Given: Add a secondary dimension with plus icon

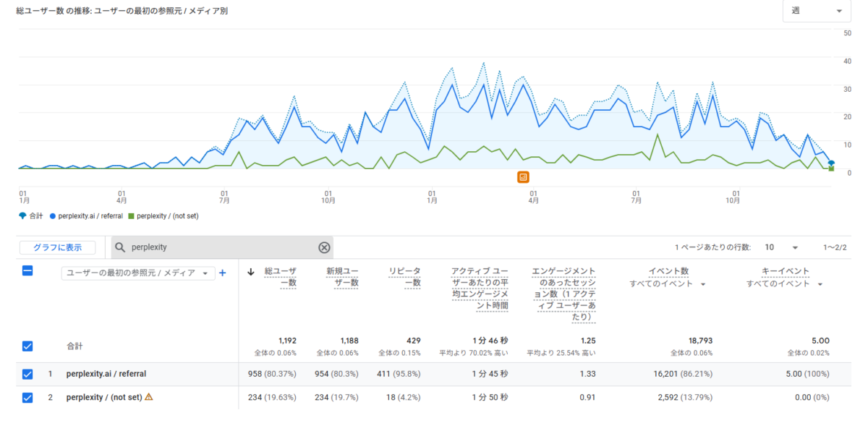Looking at the screenshot, I should click(x=223, y=273).
